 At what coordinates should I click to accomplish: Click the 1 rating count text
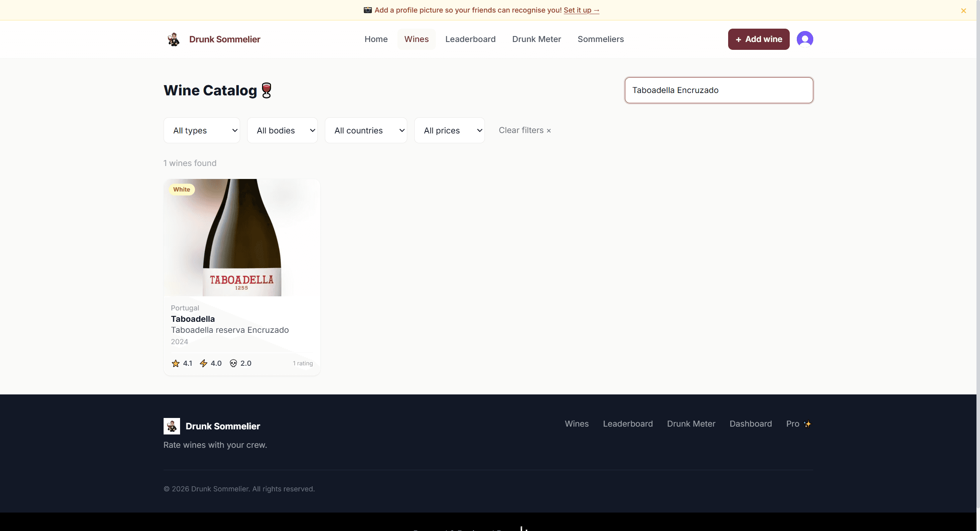(x=303, y=363)
